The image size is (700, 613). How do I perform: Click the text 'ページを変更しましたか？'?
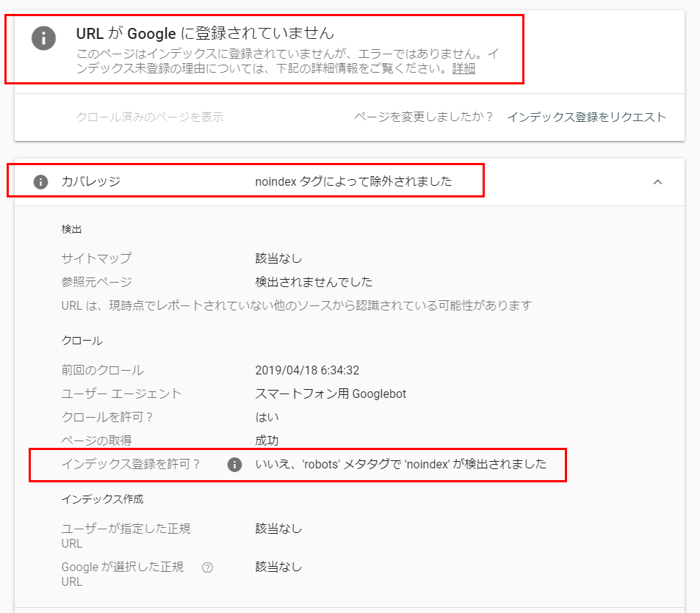(x=423, y=117)
